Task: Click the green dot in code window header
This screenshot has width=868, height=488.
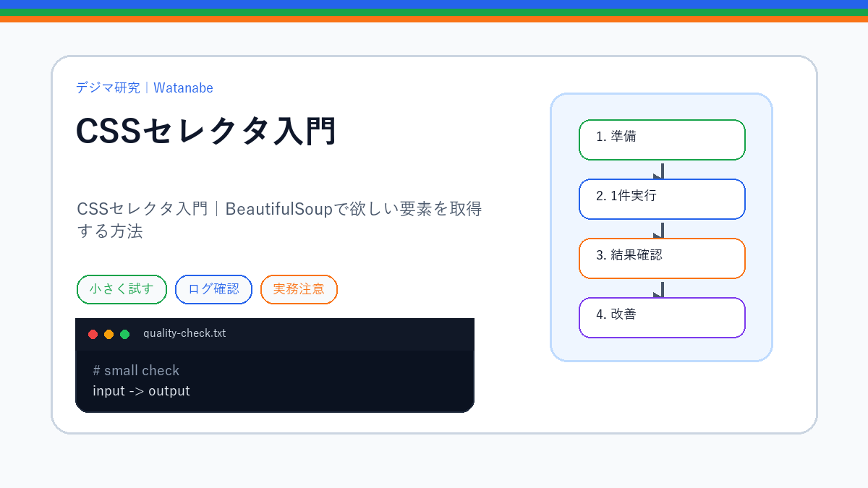Action: (x=124, y=334)
